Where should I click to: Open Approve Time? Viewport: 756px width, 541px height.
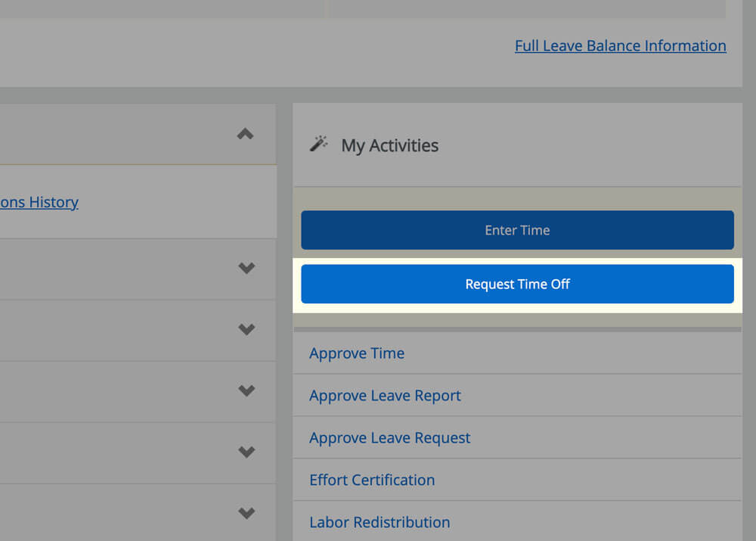pos(356,353)
